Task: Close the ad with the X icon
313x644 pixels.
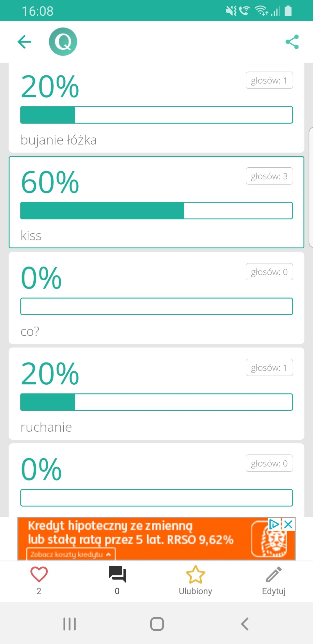Action: click(288, 525)
